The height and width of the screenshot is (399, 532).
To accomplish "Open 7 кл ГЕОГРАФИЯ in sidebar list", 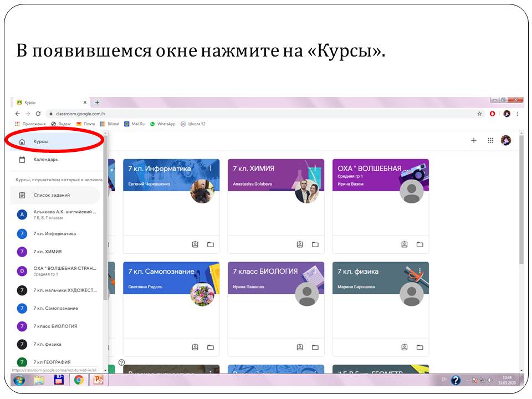I will pos(52,362).
